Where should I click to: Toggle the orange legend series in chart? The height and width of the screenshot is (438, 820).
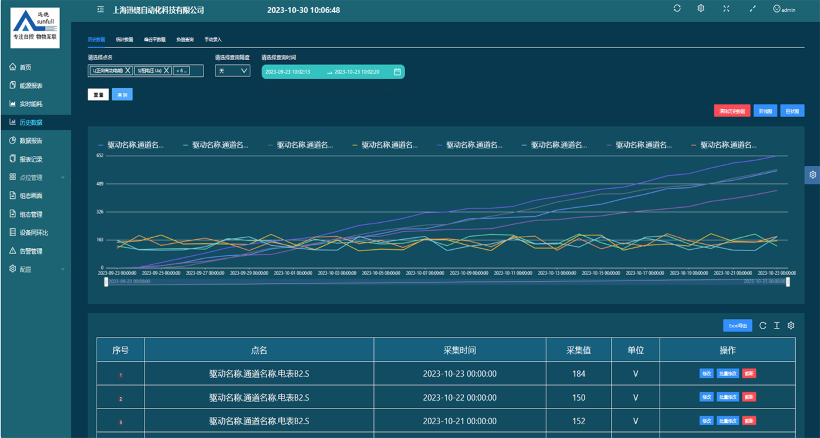point(723,145)
